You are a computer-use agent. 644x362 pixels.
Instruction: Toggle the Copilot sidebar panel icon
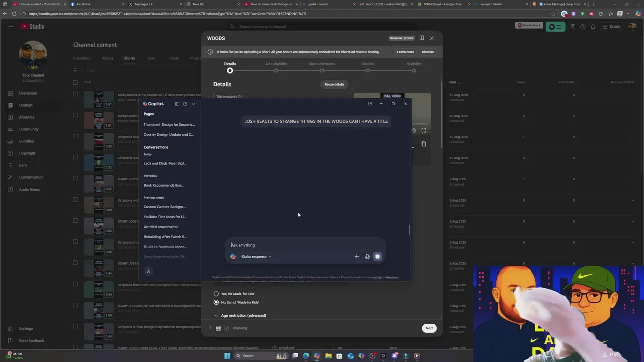tap(177, 104)
